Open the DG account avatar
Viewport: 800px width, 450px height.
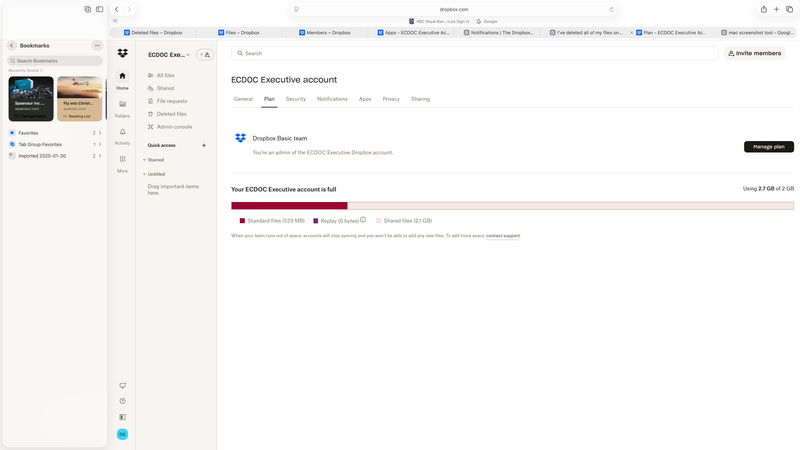[x=122, y=434]
